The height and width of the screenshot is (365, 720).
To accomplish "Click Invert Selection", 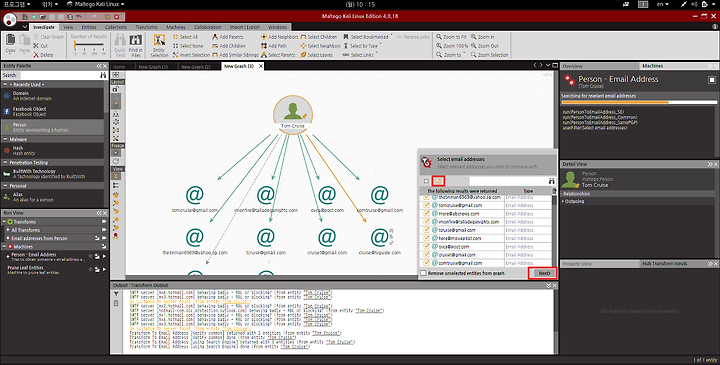I will coord(191,55).
